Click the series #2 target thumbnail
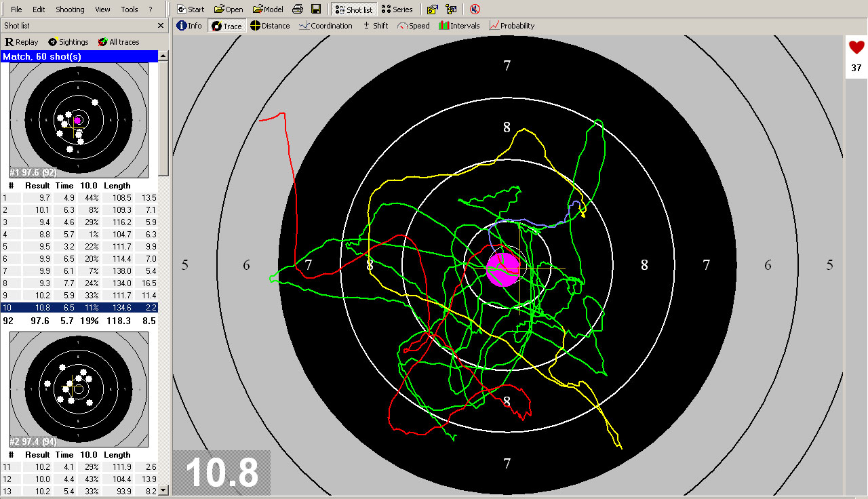This screenshot has height=499, width=868. [x=79, y=389]
